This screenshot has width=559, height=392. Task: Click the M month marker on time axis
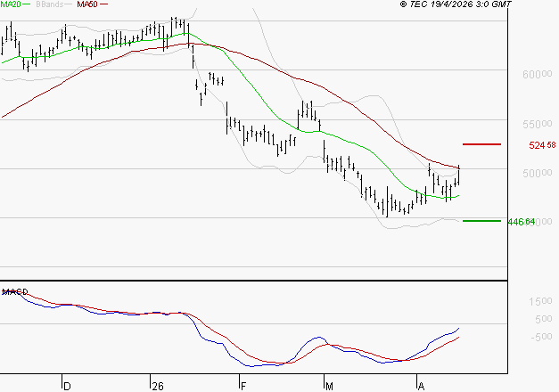pos(329,387)
